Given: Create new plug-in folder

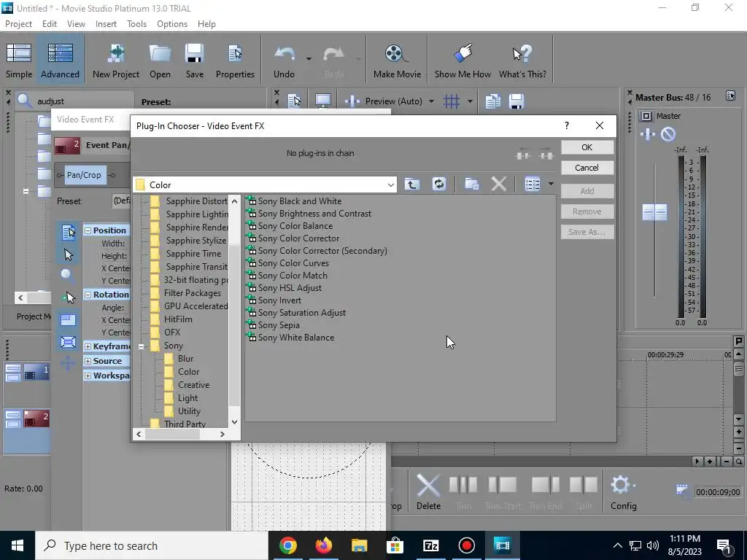Looking at the screenshot, I should pyautogui.click(x=472, y=184).
